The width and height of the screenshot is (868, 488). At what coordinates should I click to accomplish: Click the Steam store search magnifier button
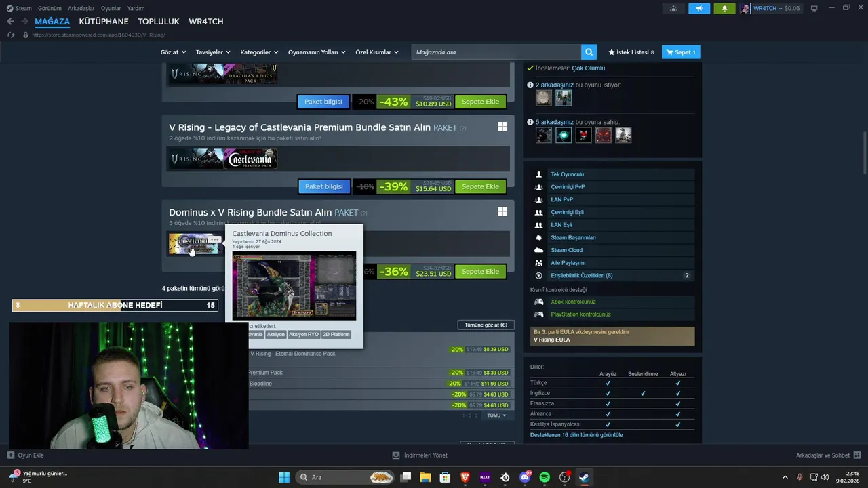[x=589, y=52]
